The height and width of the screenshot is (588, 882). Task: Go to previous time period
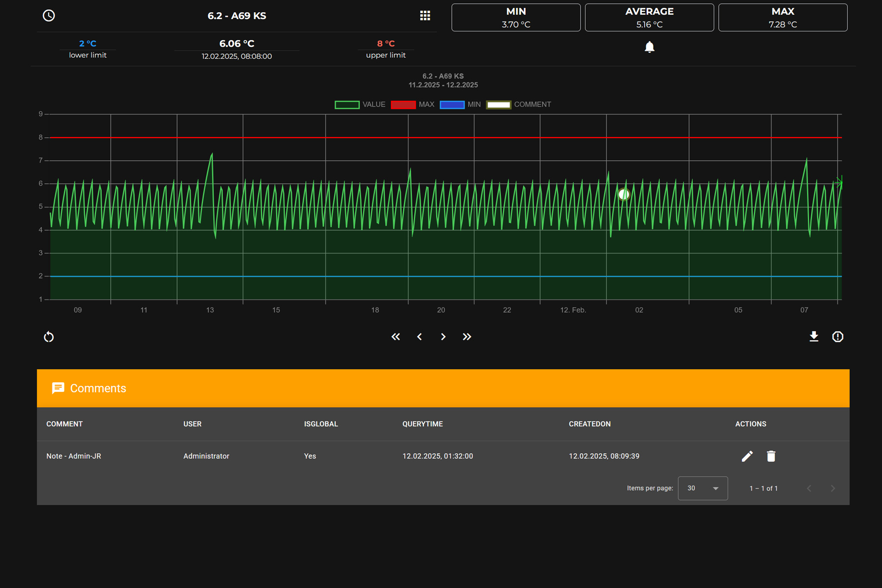point(419,337)
